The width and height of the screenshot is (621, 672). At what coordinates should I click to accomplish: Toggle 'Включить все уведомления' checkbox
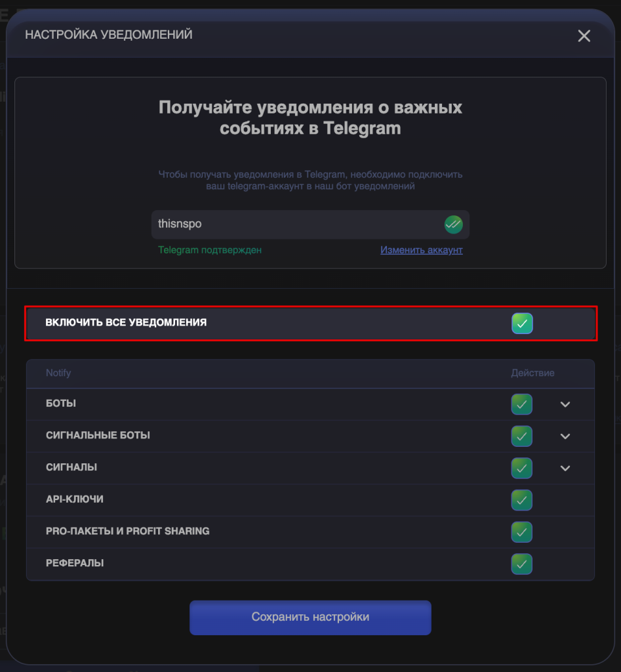(x=522, y=323)
